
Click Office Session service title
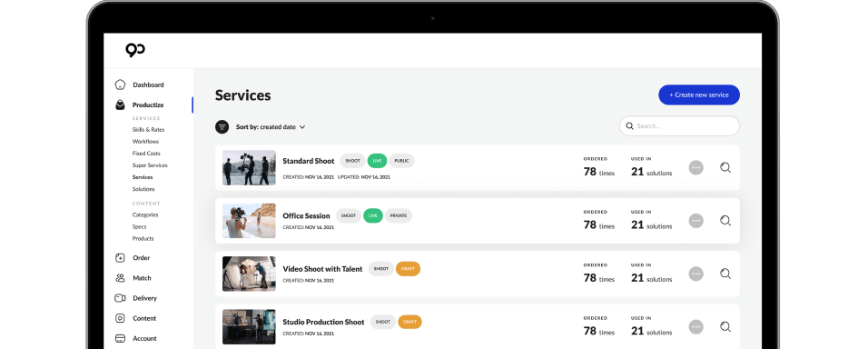[x=306, y=215]
